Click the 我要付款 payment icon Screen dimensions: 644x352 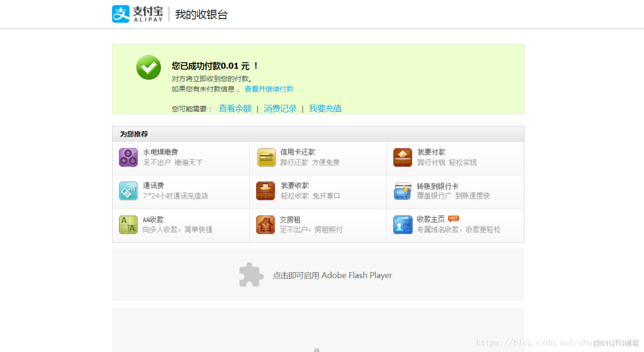pos(403,158)
